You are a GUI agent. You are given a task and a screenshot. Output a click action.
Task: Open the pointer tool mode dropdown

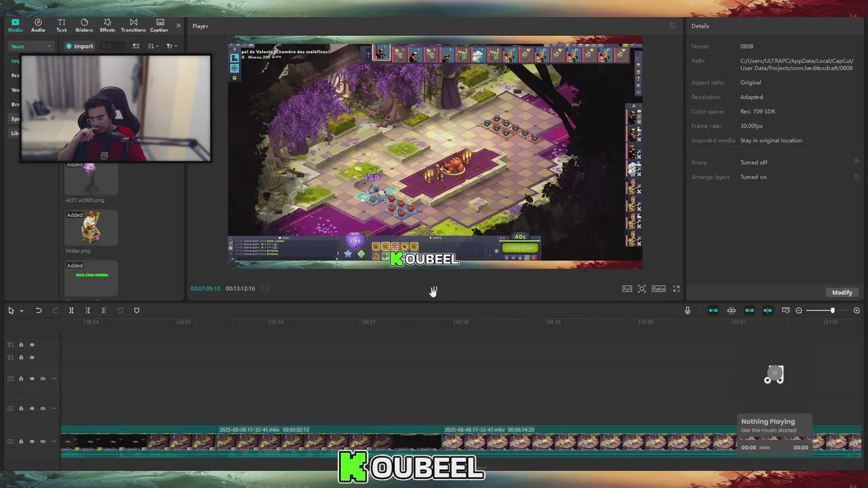(22, 311)
